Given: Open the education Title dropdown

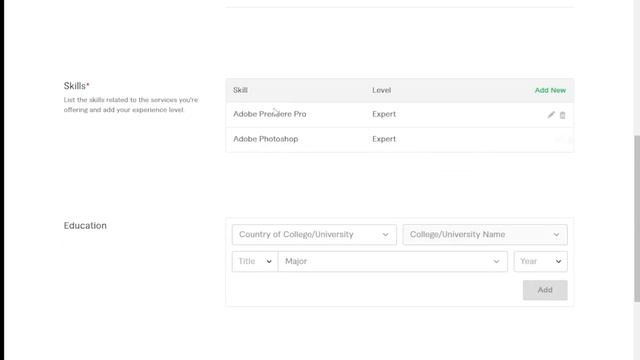Looking at the screenshot, I should click(x=255, y=261).
